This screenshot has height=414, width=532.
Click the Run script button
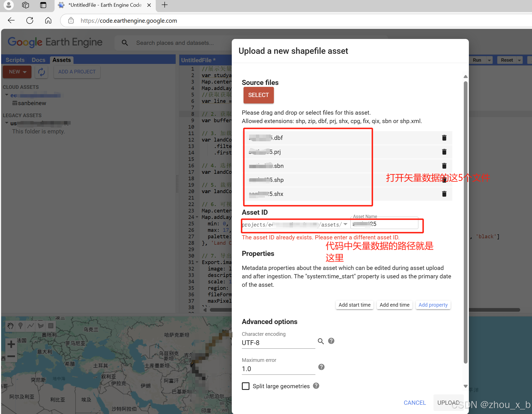pyautogui.click(x=477, y=60)
